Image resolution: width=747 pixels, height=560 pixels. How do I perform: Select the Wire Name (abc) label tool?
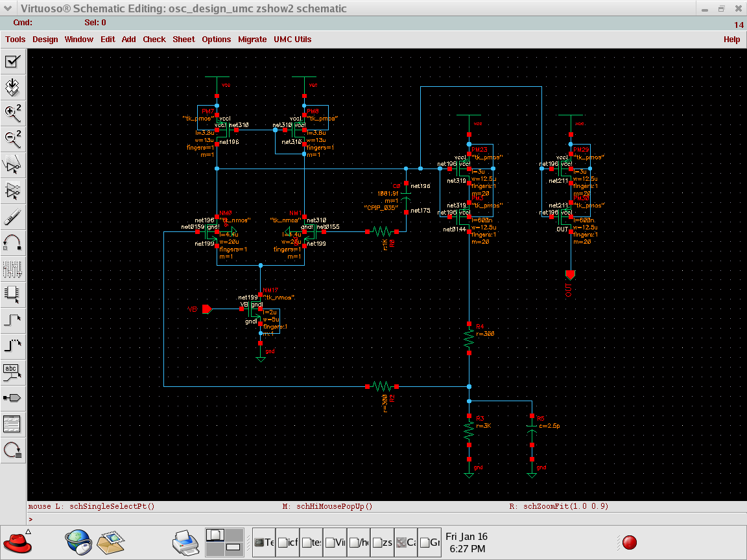13,371
